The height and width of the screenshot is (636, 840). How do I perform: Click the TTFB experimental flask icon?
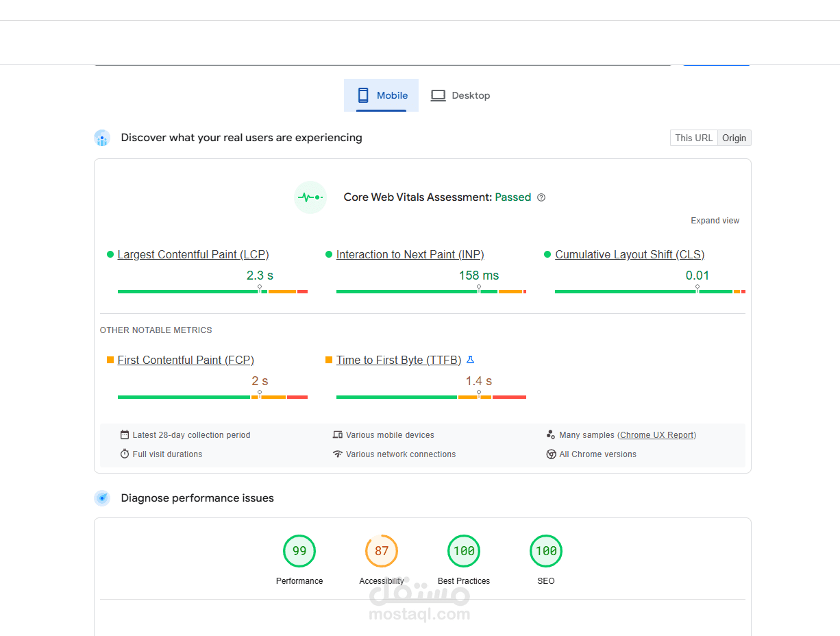(470, 360)
